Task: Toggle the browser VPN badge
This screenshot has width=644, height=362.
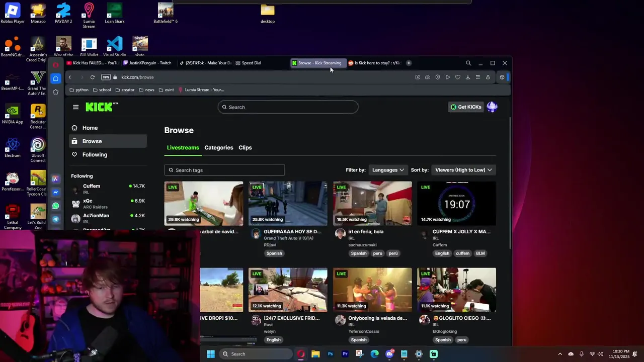Action: click(x=106, y=77)
